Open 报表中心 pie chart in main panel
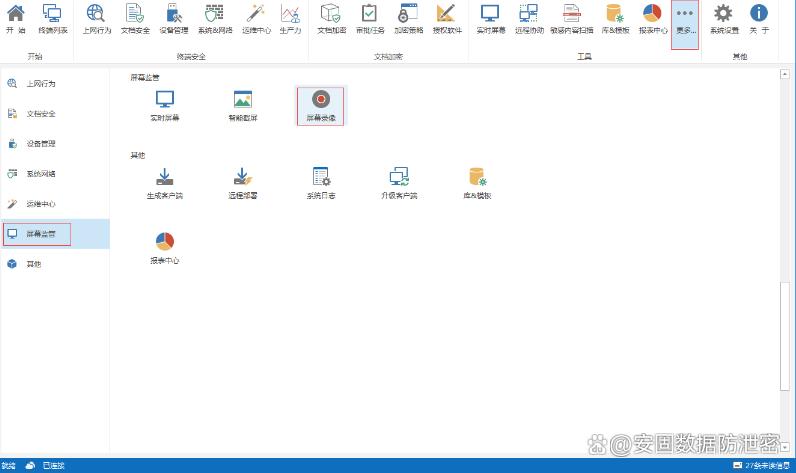 [165, 247]
